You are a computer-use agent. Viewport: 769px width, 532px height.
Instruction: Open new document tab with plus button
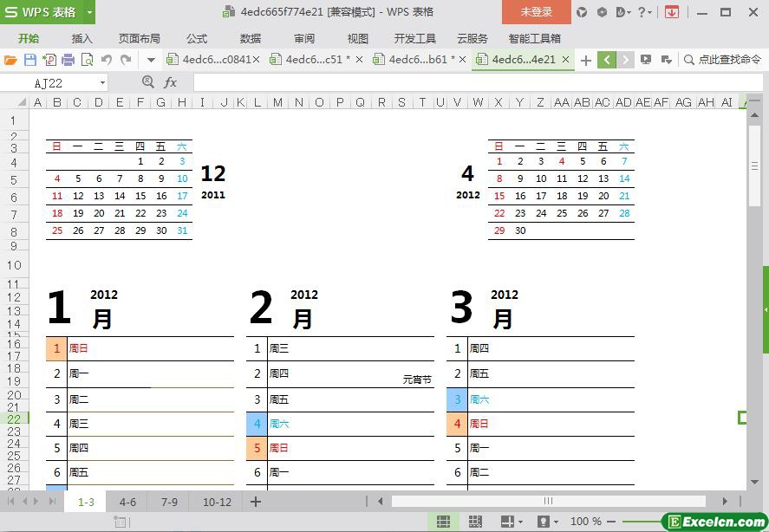click(586, 60)
